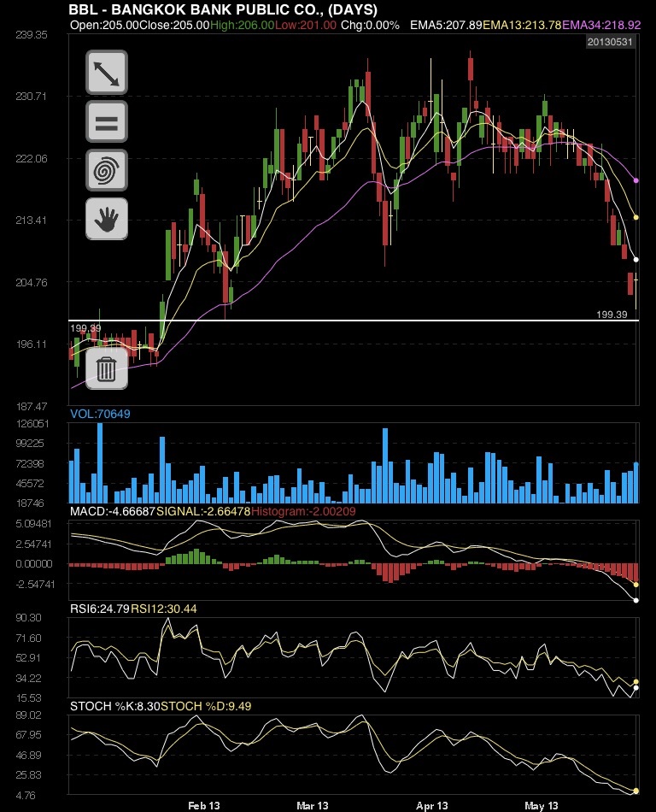Click the right-side 199.39 line price label
Viewport: 656px width, 812px height.
point(612,315)
